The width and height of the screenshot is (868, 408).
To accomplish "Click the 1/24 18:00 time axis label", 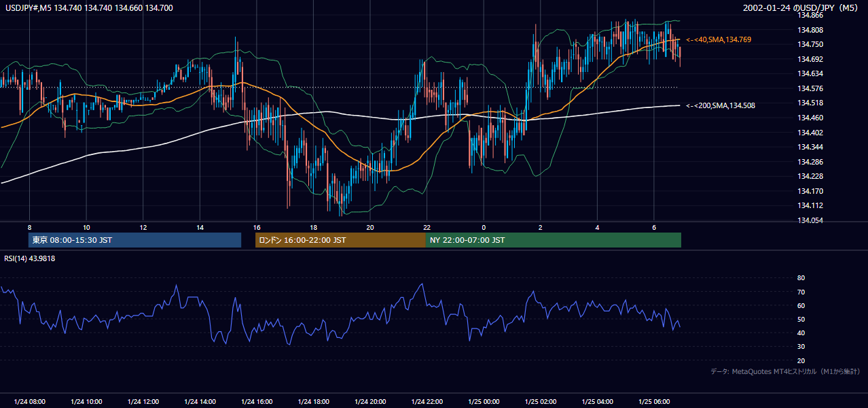I will [313, 402].
